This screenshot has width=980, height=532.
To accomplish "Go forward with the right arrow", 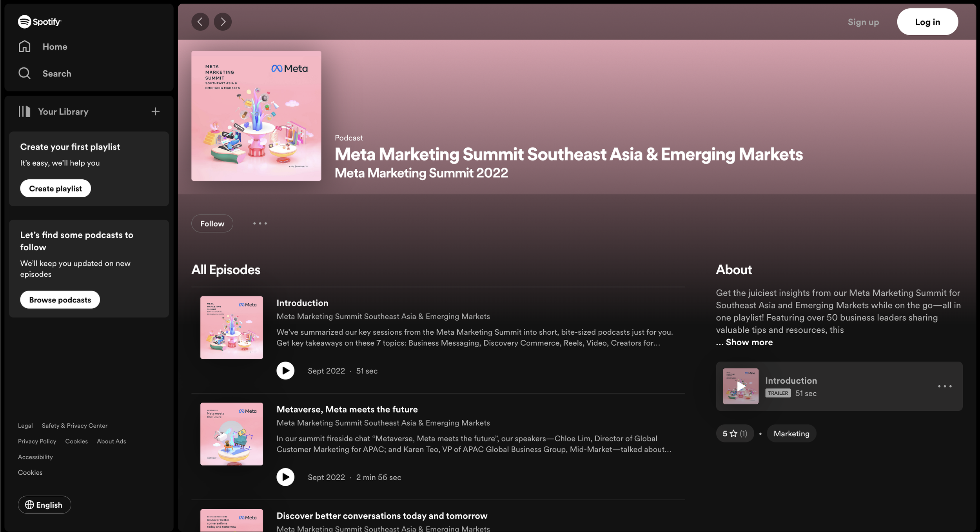I will pos(223,22).
